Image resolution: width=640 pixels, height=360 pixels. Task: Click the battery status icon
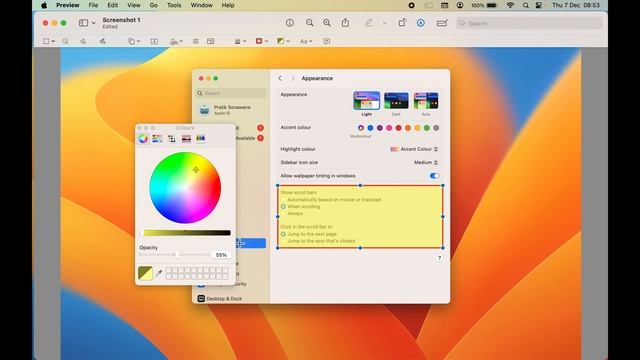[492, 5]
